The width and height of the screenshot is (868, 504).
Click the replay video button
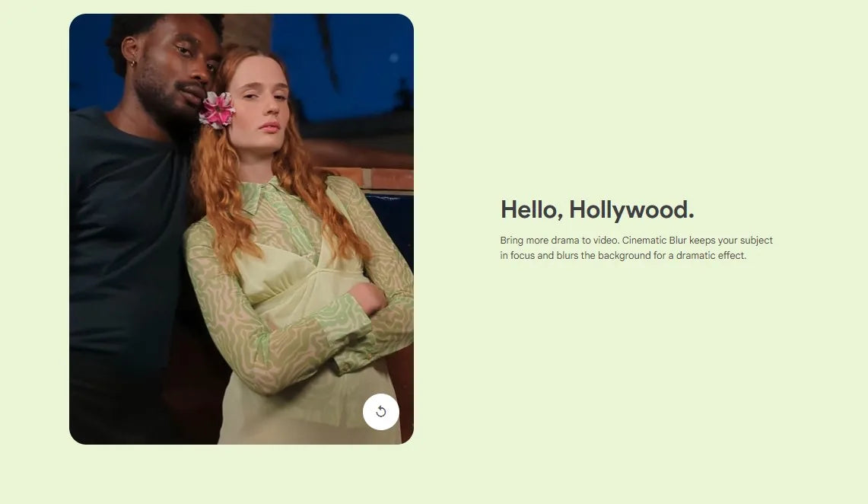(380, 412)
